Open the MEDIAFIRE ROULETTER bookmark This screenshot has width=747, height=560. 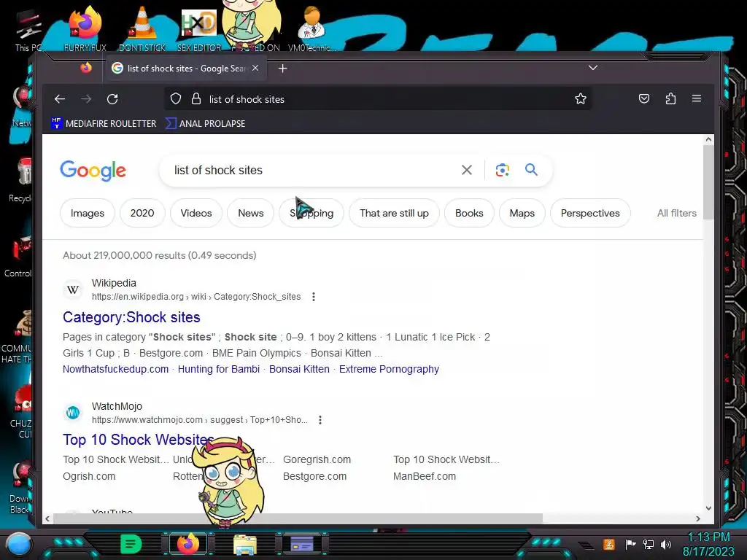point(104,123)
